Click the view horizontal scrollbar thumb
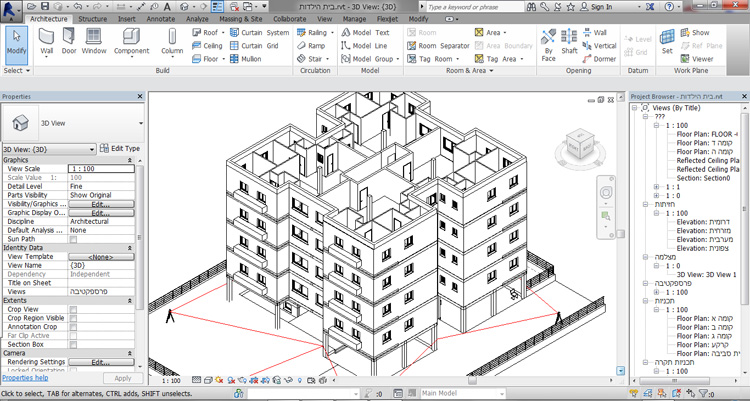The width and height of the screenshot is (750, 401). tap(472, 380)
